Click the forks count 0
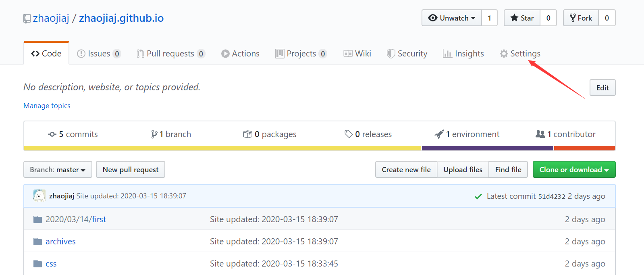 pyautogui.click(x=607, y=18)
